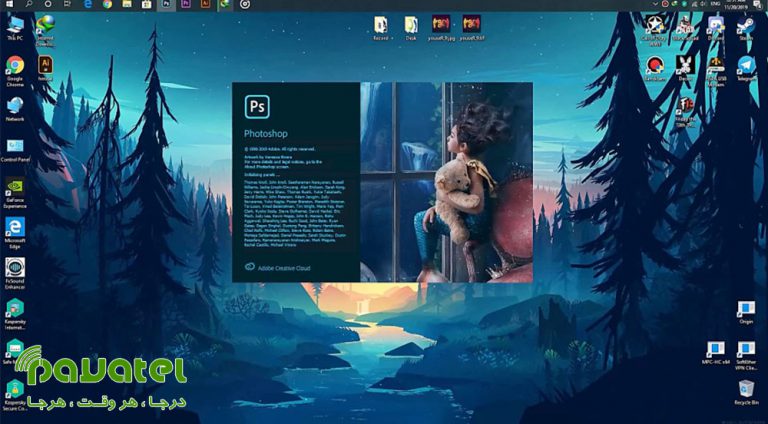Select the Control Panel desktop icon
This screenshot has height=424, width=768.
click(x=15, y=150)
